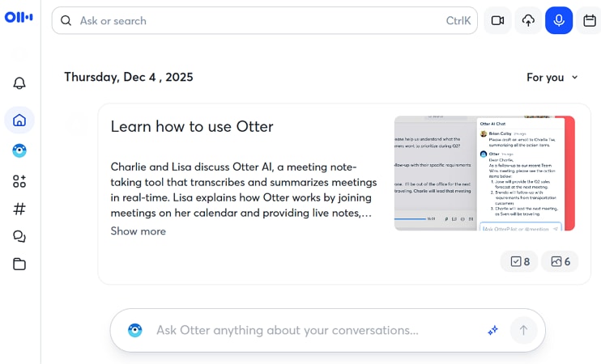
Task: Start recording with the blue microphone button
Action: pyautogui.click(x=559, y=20)
